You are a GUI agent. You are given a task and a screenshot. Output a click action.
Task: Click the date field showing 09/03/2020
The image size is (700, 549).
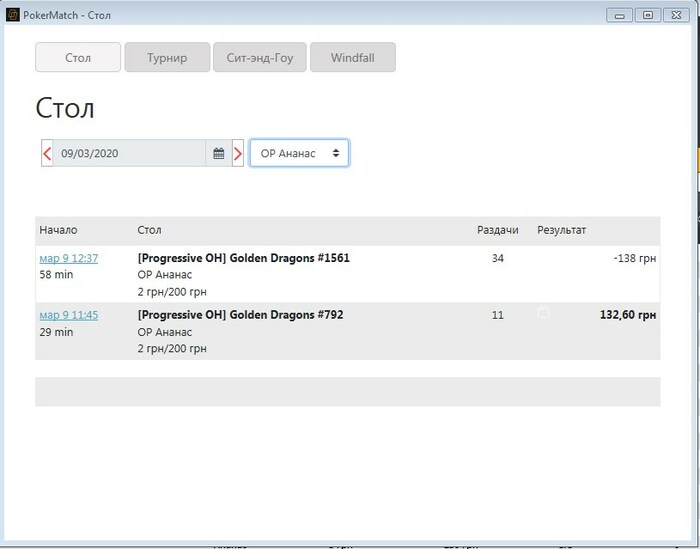click(129, 153)
